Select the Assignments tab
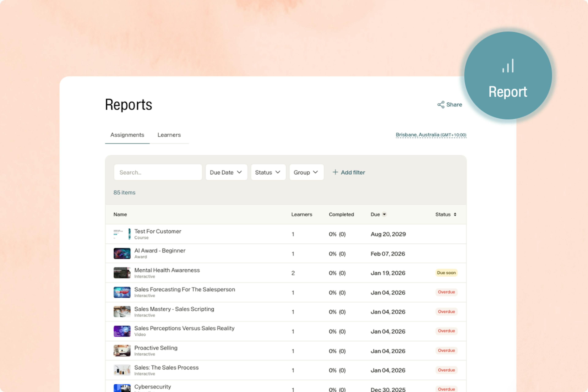The height and width of the screenshot is (392, 588). tap(127, 135)
